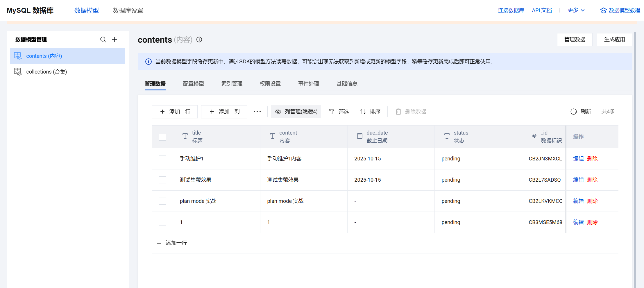This screenshot has width=644, height=288.
Task: Open the ellipsis more-actions menu in toolbar
Action: (x=257, y=112)
